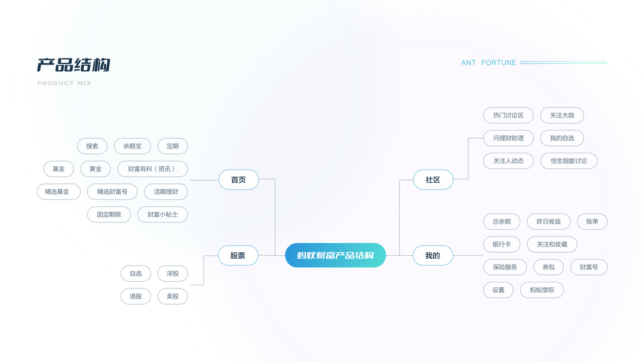Select the 股票 branch node
The width and height of the screenshot is (644, 362).
coord(238,255)
